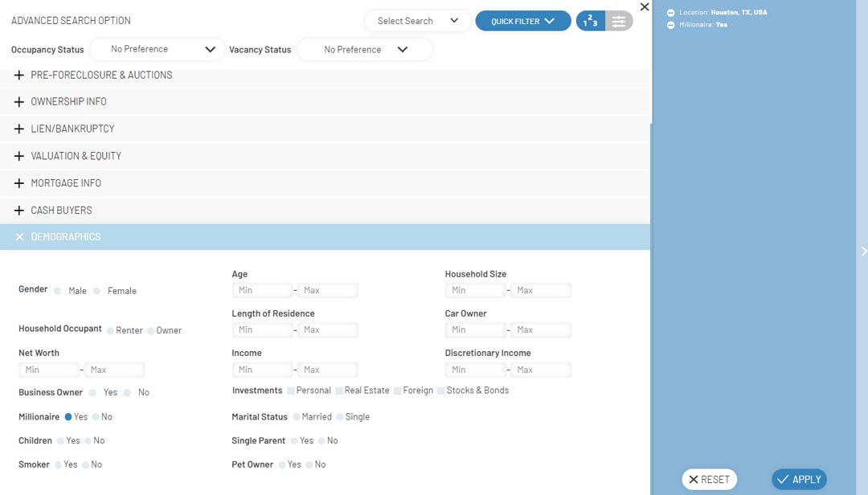Close the advanced search panel with X
The image size is (868, 495).
[x=644, y=7]
